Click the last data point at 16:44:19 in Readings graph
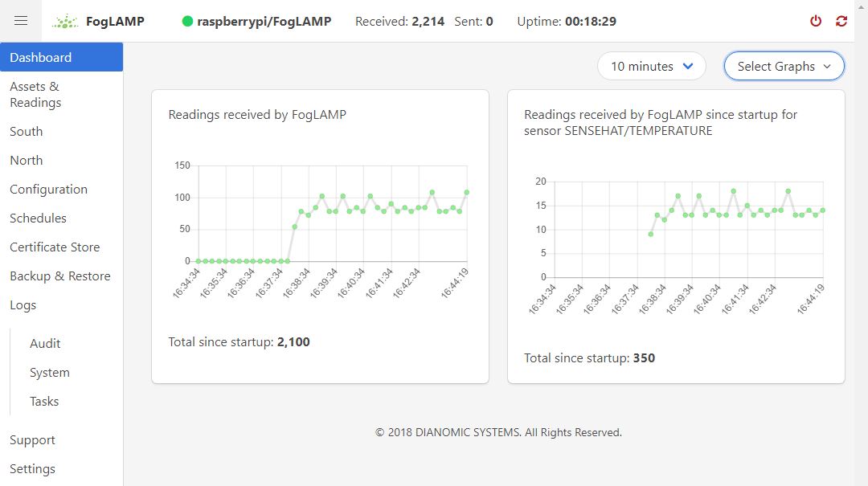Screen dimensions: 868x486 [466, 193]
